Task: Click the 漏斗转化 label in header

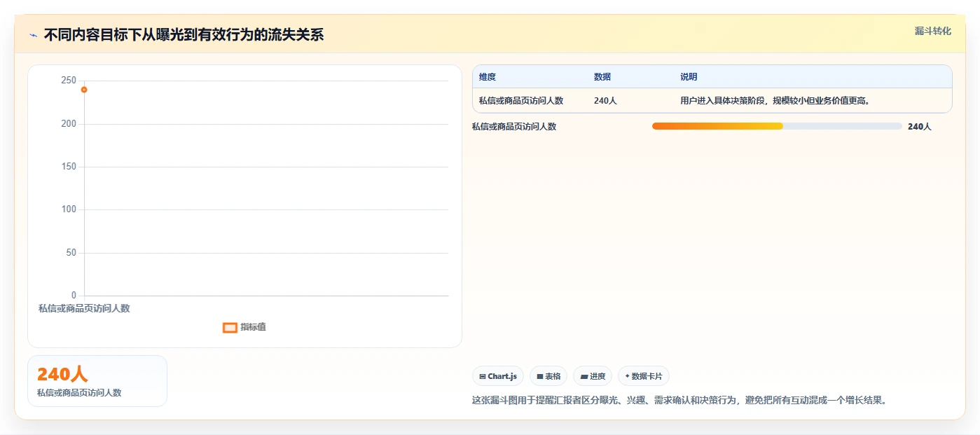Action: click(932, 31)
